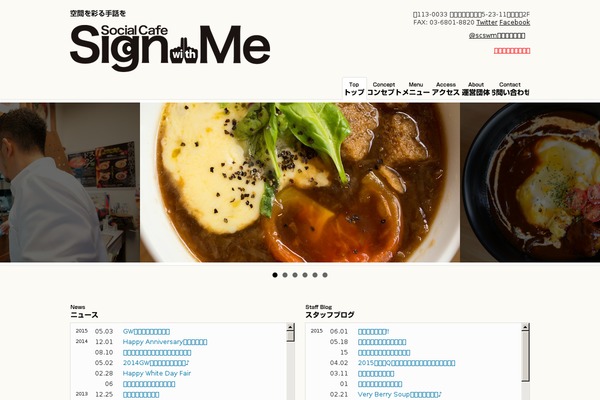Click the news list scroll-up arrow

point(290,327)
